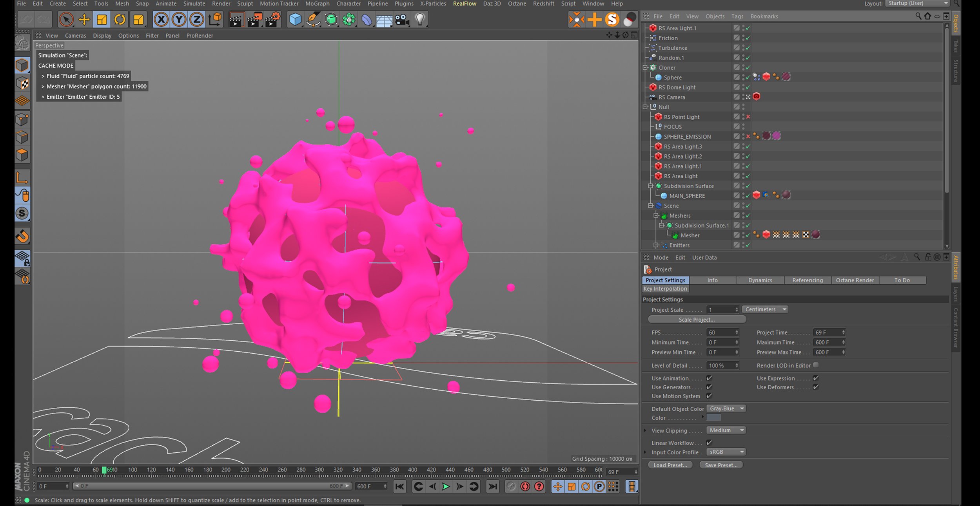Open Default Object Color Gray-Blue dropdown

(x=726, y=408)
